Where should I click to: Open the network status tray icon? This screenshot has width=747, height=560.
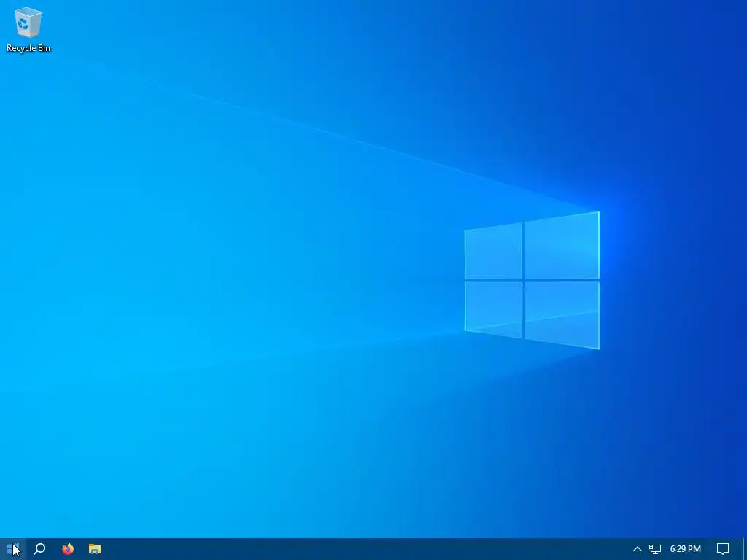pyautogui.click(x=655, y=549)
